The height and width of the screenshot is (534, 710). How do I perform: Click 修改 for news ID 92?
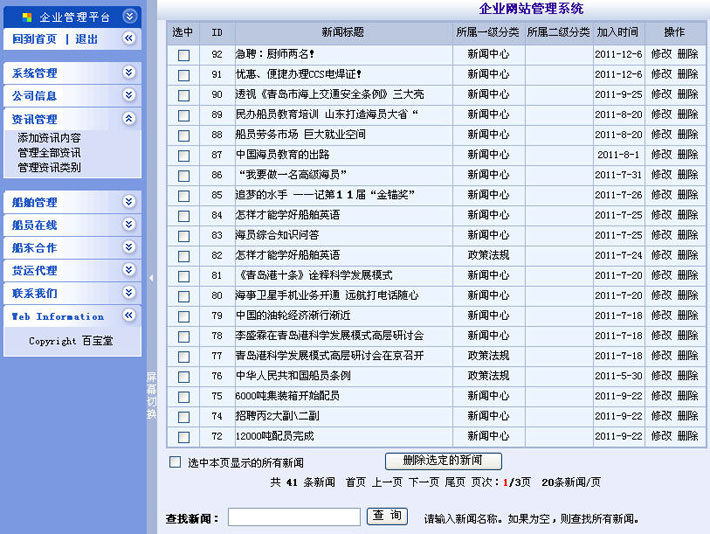661,54
